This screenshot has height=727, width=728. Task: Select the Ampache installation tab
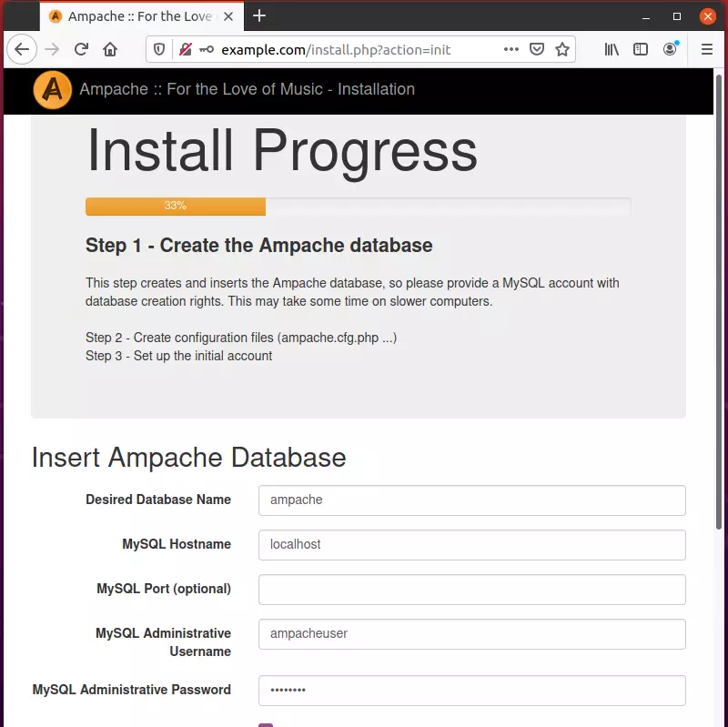tap(142, 16)
